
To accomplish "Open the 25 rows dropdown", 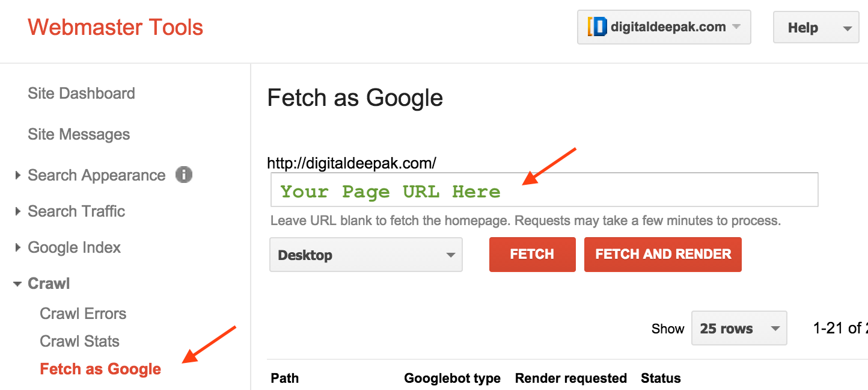I will (x=739, y=328).
